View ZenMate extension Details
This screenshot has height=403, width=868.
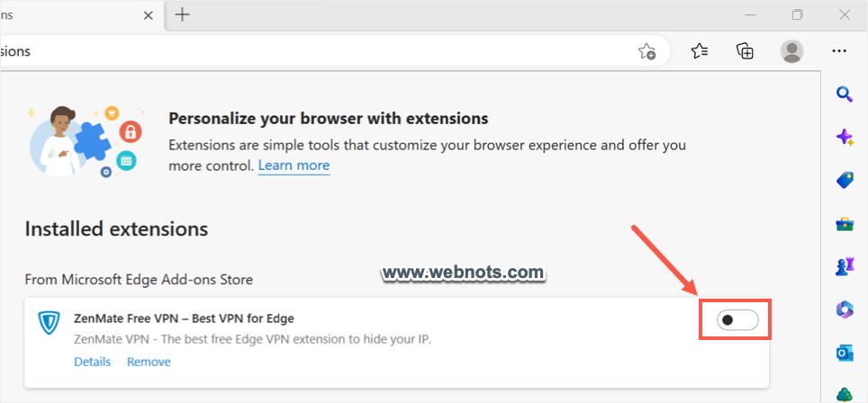[x=92, y=362]
